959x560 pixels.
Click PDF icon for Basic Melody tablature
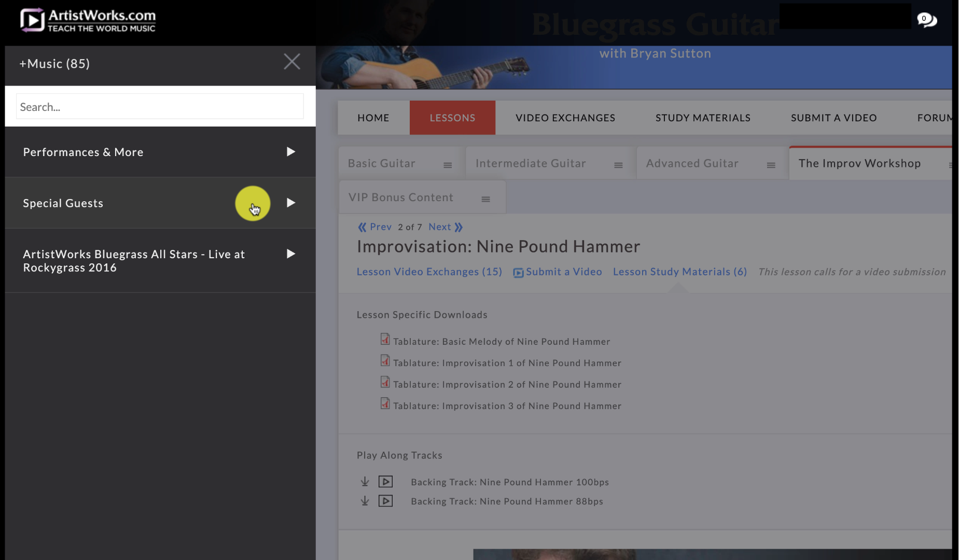pos(385,339)
